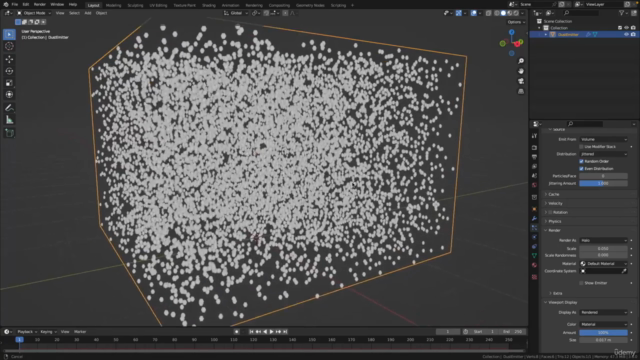Select the Annotate tool
The height and width of the screenshot is (360, 640).
click(9, 108)
